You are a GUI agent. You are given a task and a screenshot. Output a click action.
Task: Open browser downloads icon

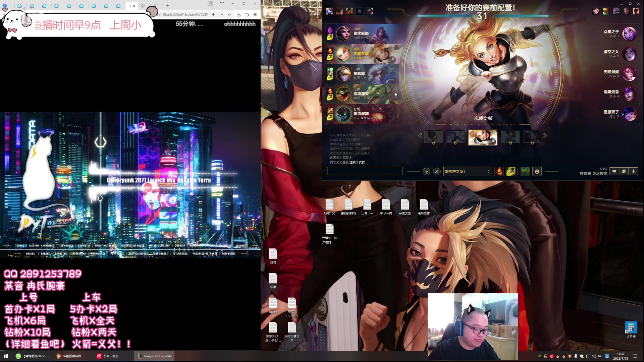(239, 14)
